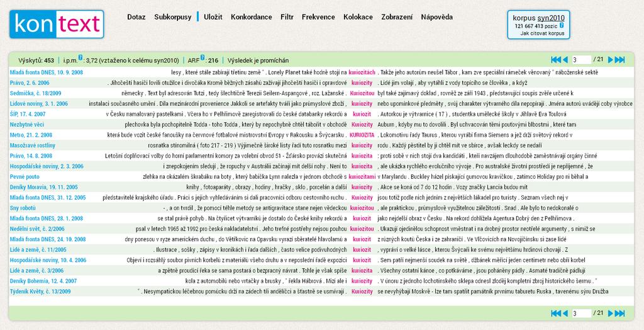Open source Mladá fronta DNES, 24. 10. 2008

pyautogui.click(x=48, y=239)
